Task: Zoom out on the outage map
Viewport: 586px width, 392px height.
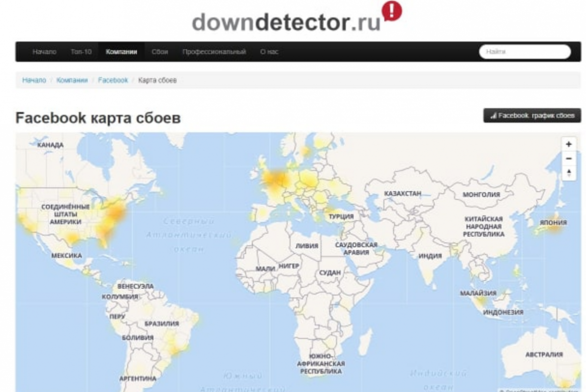Action: [568, 159]
